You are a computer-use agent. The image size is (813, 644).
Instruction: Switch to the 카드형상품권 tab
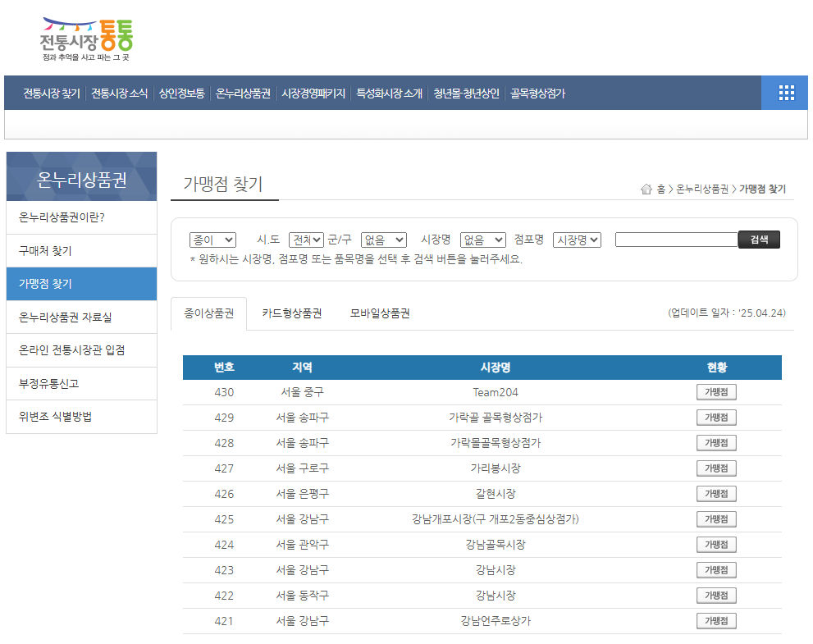[292, 313]
